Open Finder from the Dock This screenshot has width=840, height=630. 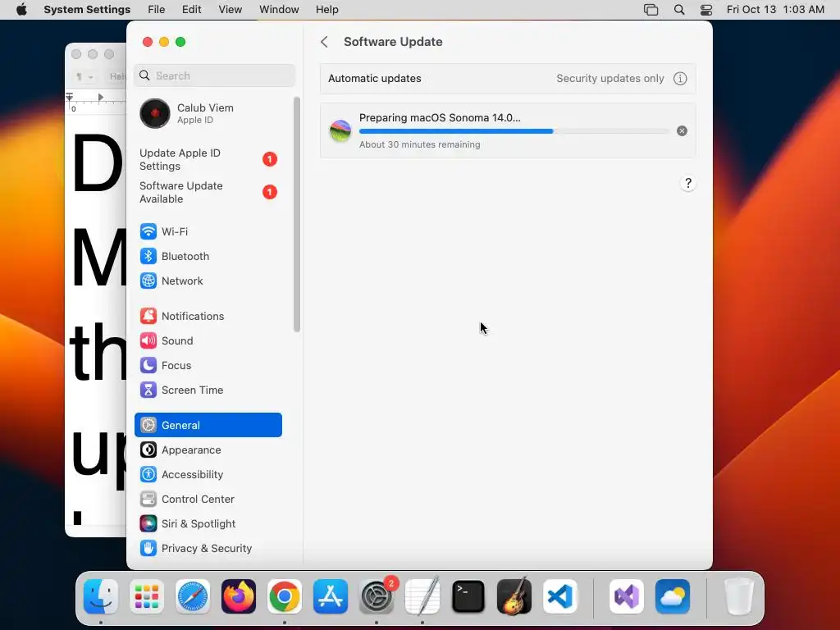101,596
